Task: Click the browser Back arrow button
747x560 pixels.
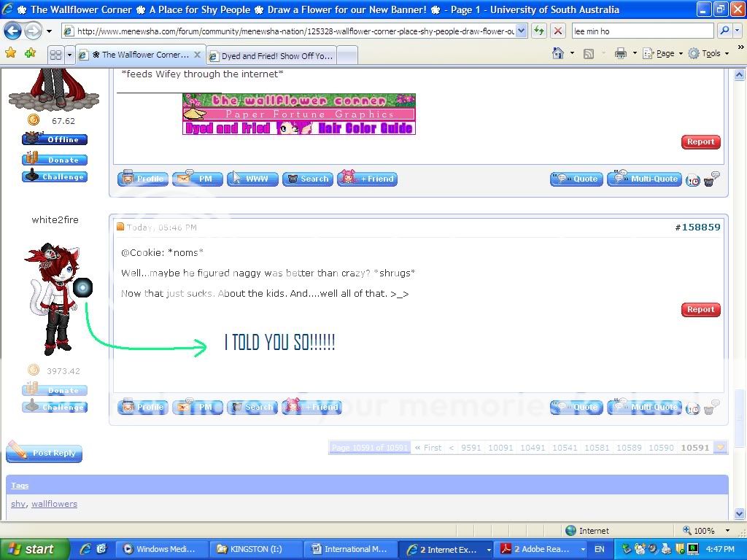Action: tap(12, 31)
